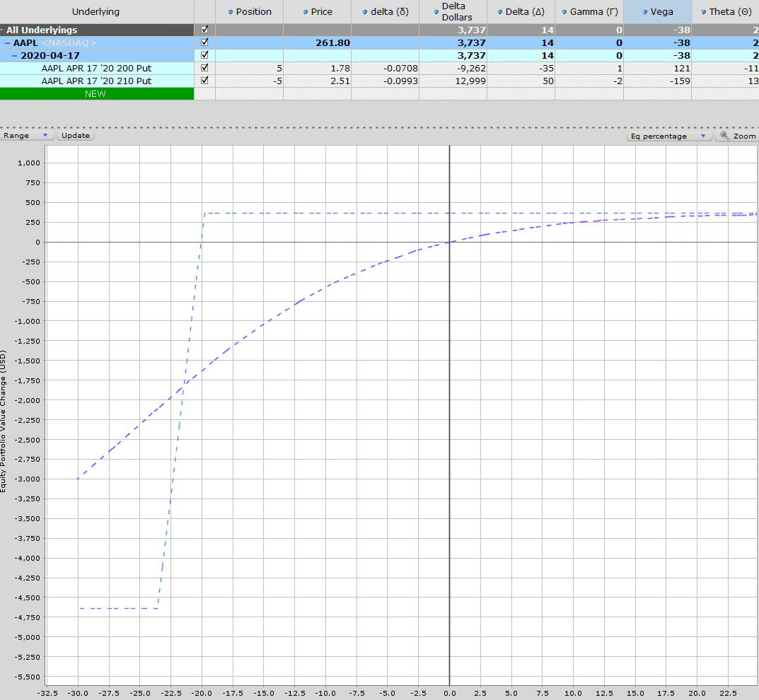Click the Delta value -35 cell
This screenshot has width=759, height=700.
click(x=521, y=68)
